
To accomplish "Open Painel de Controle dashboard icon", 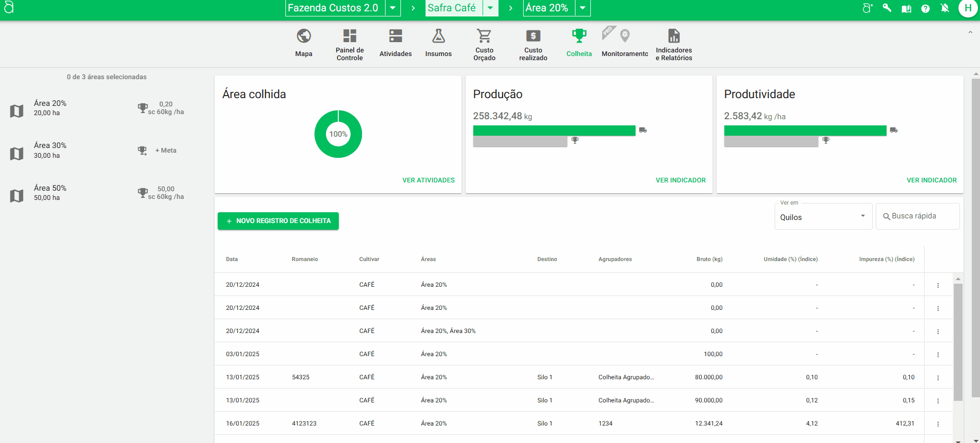I will (x=350, y=36).
